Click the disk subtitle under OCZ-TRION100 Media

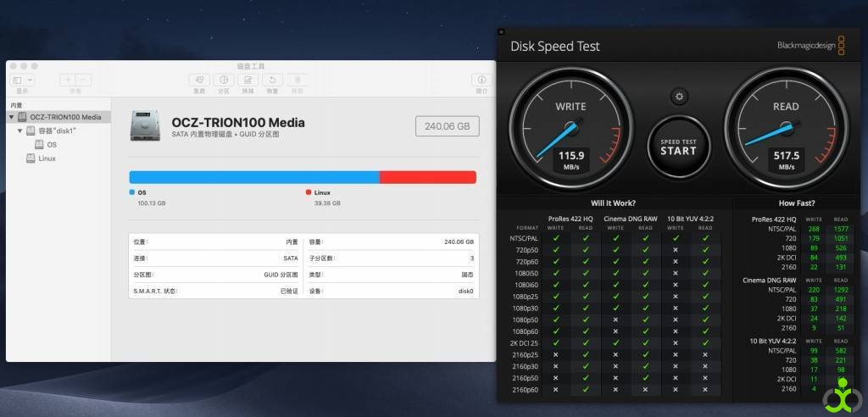point(225,135)
